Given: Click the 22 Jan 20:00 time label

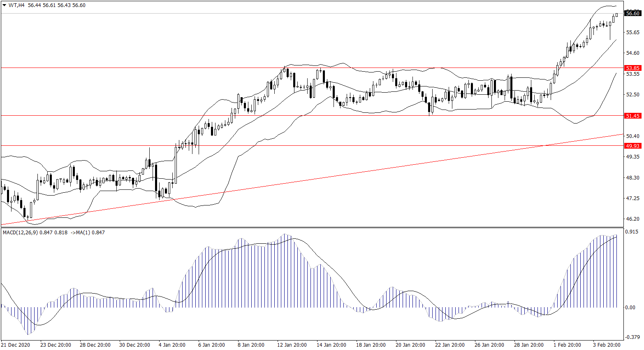Looking at the screenshot, I should (x=449, y=345).
